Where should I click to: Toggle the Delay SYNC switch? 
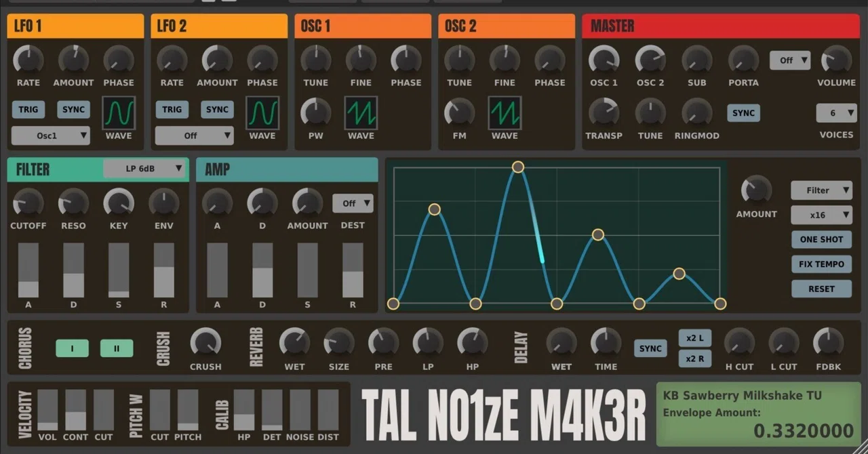650,349
